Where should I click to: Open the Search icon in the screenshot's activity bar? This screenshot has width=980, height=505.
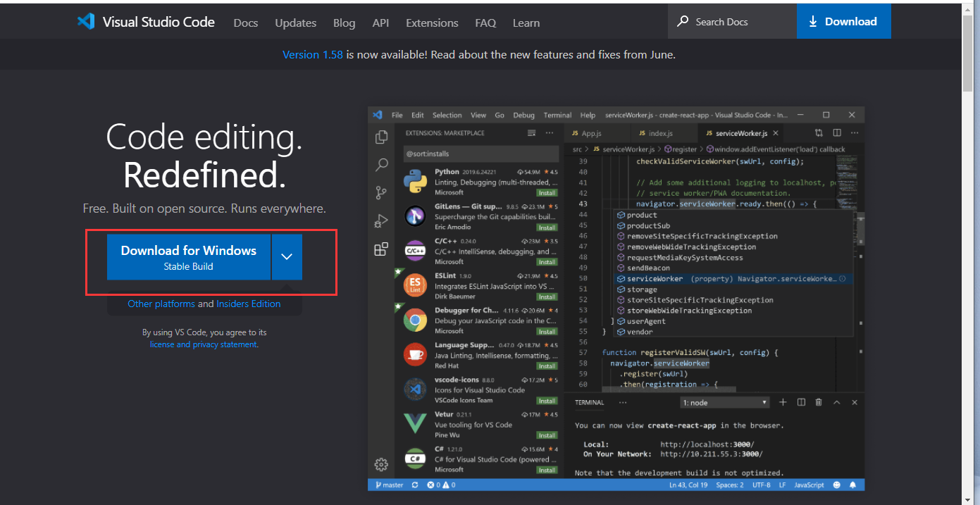point(381,165)
